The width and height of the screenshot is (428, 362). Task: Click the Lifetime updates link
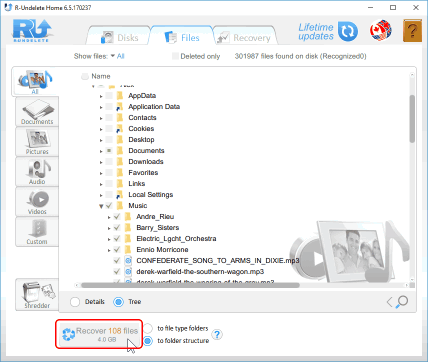coord(316,32)
